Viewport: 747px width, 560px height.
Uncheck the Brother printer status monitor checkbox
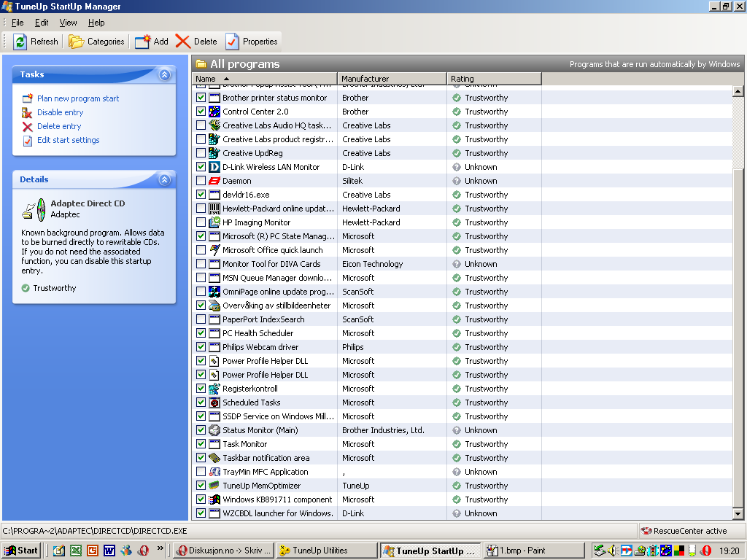(x=201, y=98)
